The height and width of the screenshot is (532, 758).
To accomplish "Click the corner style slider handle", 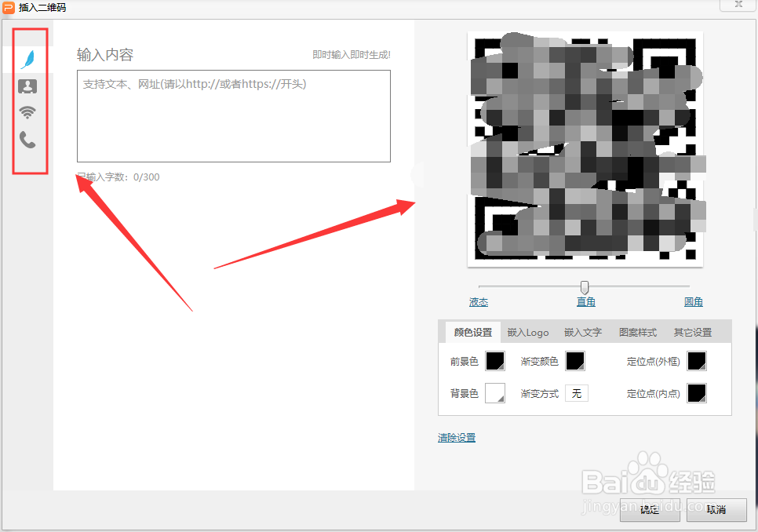I will coord(585,287).
